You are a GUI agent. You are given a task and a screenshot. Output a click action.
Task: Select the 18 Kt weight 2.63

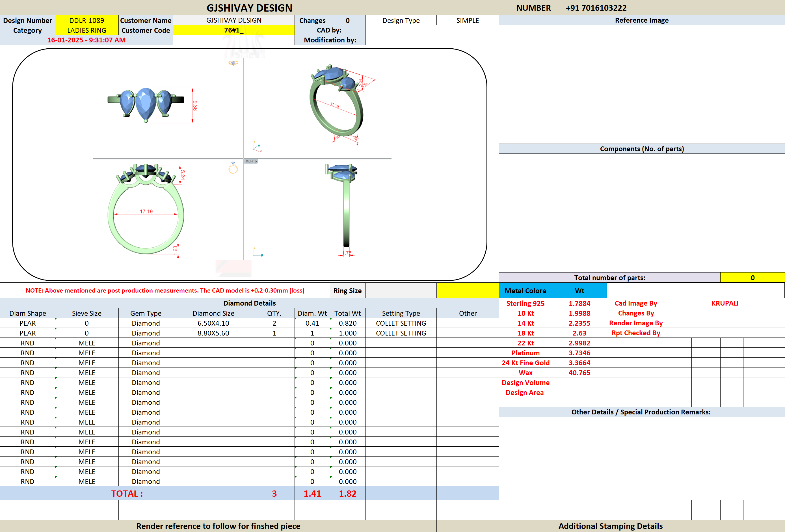[x=579, y=333]
